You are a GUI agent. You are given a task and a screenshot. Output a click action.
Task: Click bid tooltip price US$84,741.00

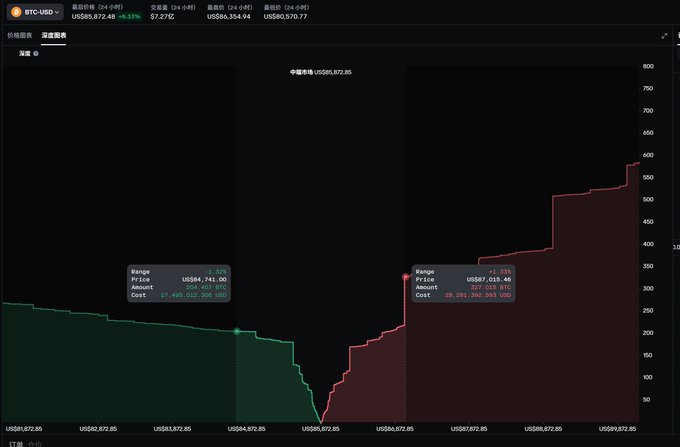point(204,280)
